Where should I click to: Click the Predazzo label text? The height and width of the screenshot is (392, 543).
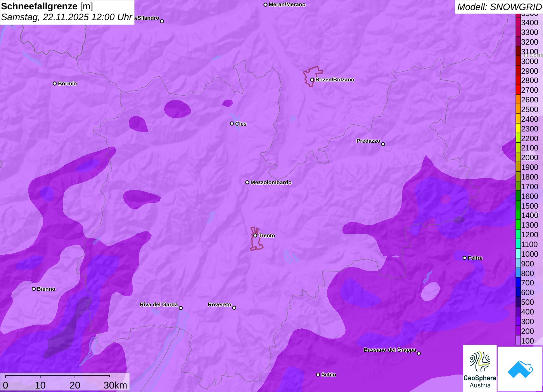pyautogui.click(x=368, y=141)
